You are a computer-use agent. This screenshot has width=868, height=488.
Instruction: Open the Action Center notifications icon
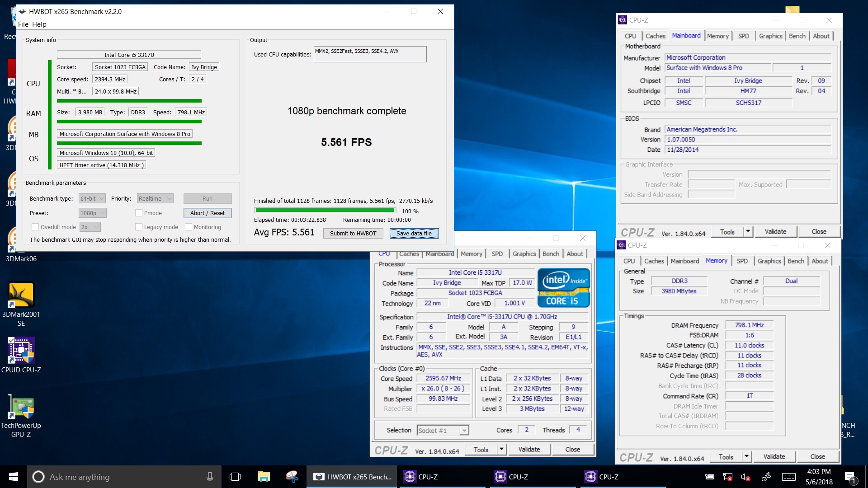pos(850,477)
